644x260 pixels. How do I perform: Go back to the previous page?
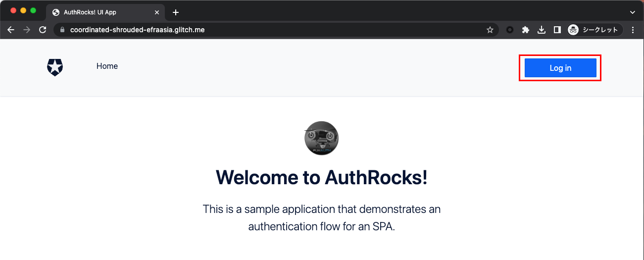pyautogui.click(x=11, y=30)
